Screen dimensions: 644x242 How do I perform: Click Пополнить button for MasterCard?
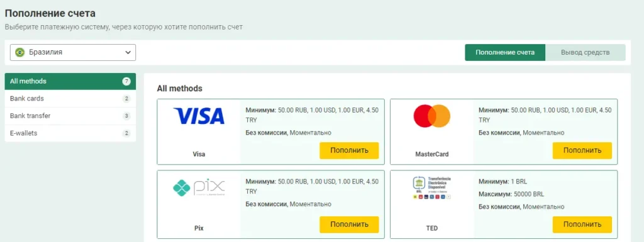[x=582, y=150]
